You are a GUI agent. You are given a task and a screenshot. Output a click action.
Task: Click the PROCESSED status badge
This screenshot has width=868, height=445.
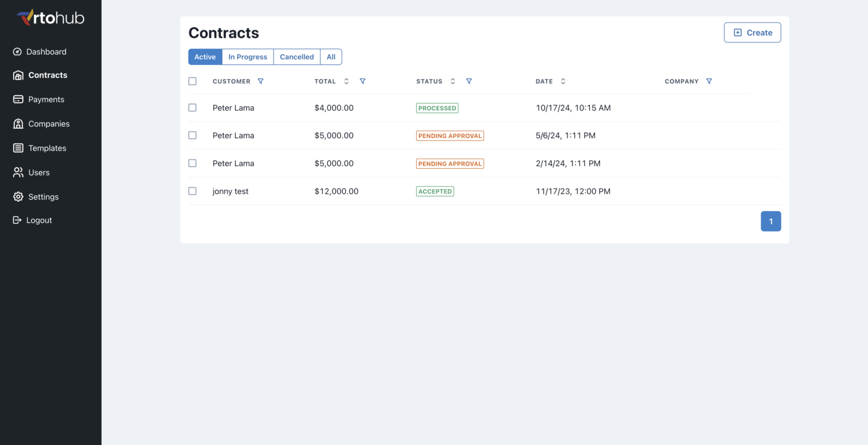pos(437,108)
